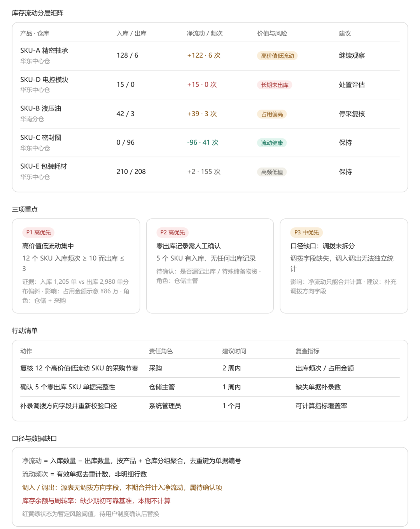Click the +39 · 3 次 net flow value

coord(202,113)
